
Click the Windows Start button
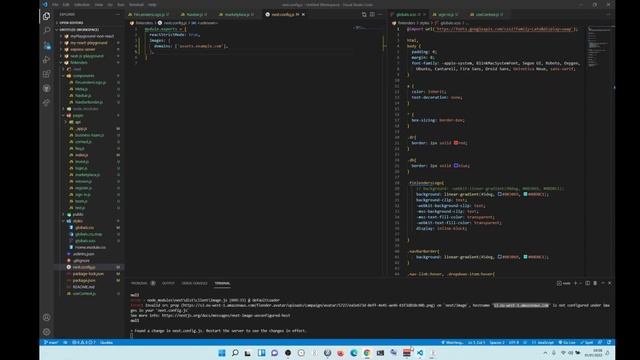coord(222,353)
